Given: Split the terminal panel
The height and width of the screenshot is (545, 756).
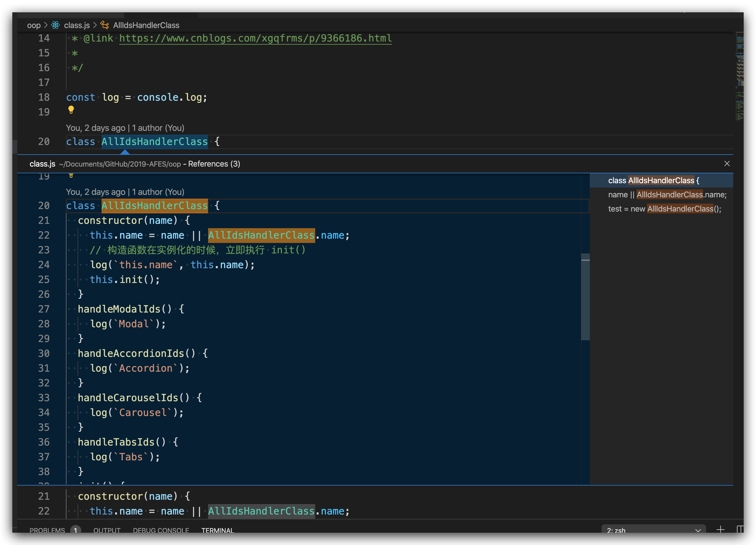Looking at the screenshot, I should pyautogui.click(x=740, y=529).
